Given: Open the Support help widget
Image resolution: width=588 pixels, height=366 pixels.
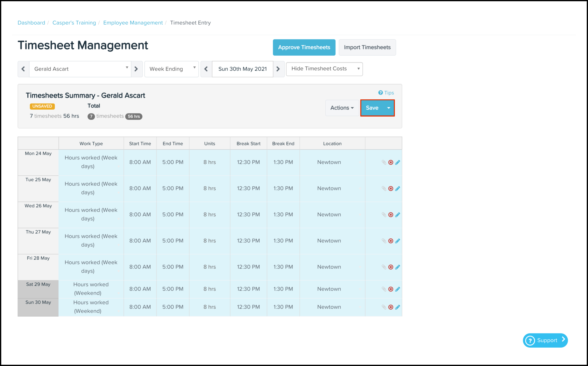Looking at the screenshot, I should (545, 340).
